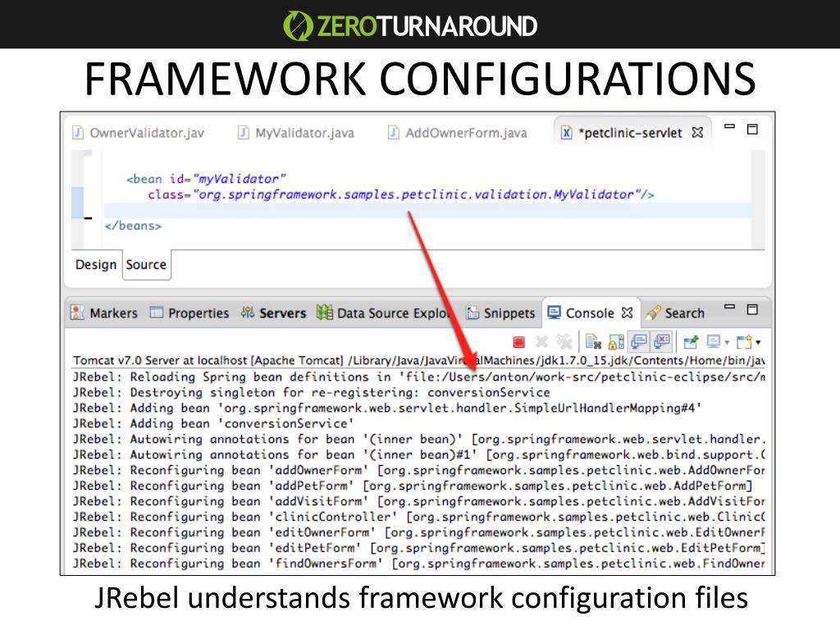
Task: Click Java file icon on OwnerValidator tab
Action: click(x=78, y=132)
